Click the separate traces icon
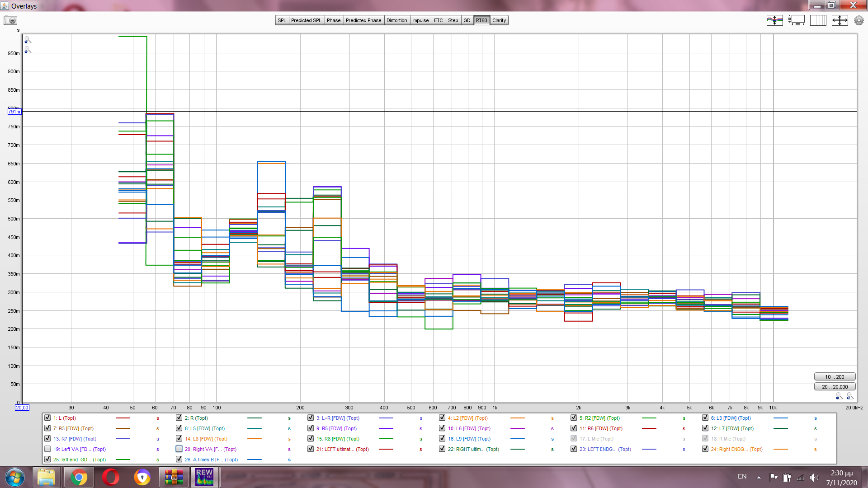This screenshot has height=488, width=868. pyautogui.click(x=774, y=20)
